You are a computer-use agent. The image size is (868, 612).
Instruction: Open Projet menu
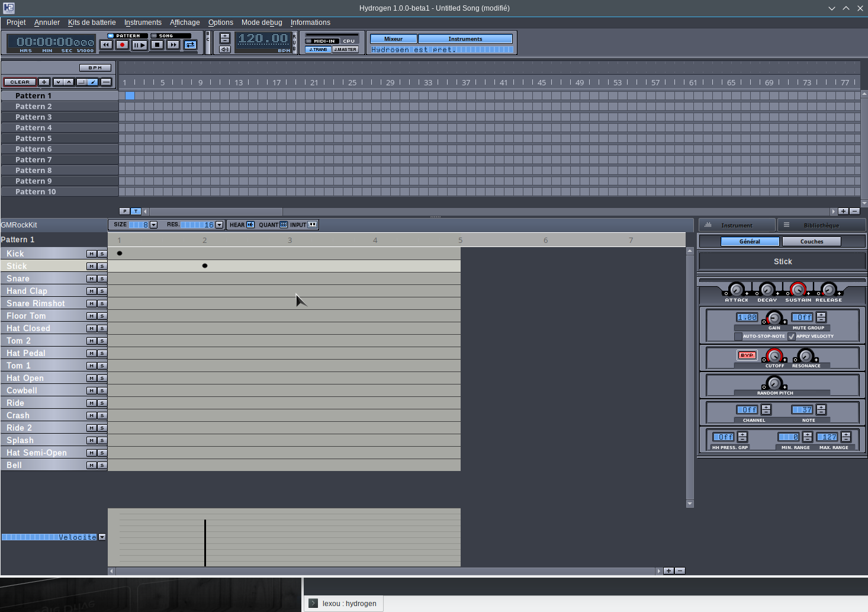pos(16,23)
